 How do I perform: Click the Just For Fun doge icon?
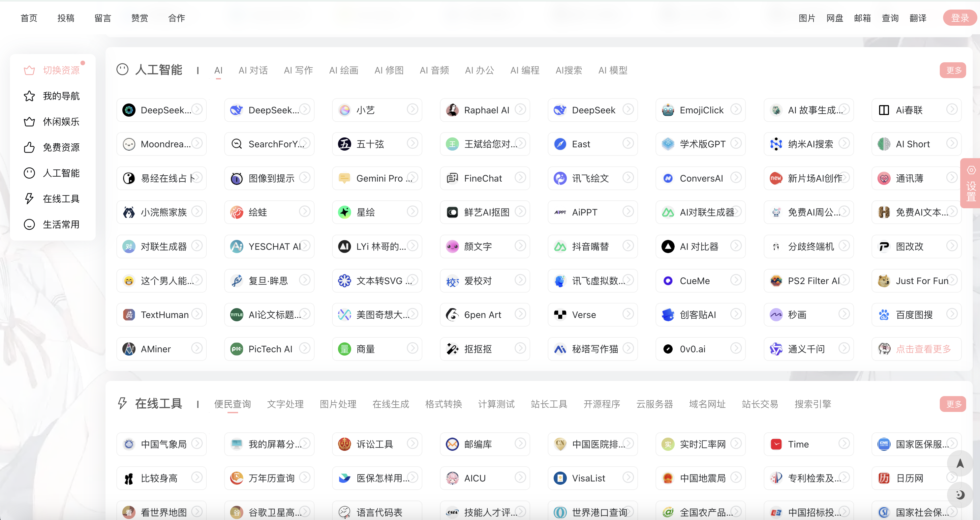coord(884,280)
